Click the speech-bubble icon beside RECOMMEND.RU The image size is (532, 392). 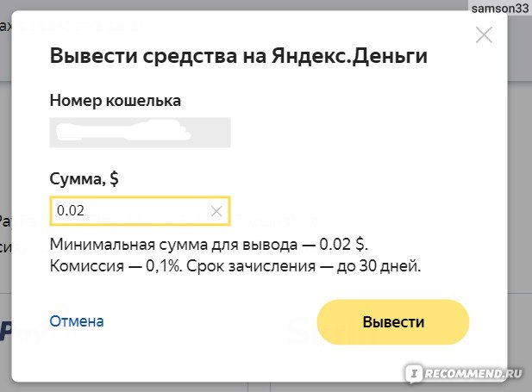414,374
